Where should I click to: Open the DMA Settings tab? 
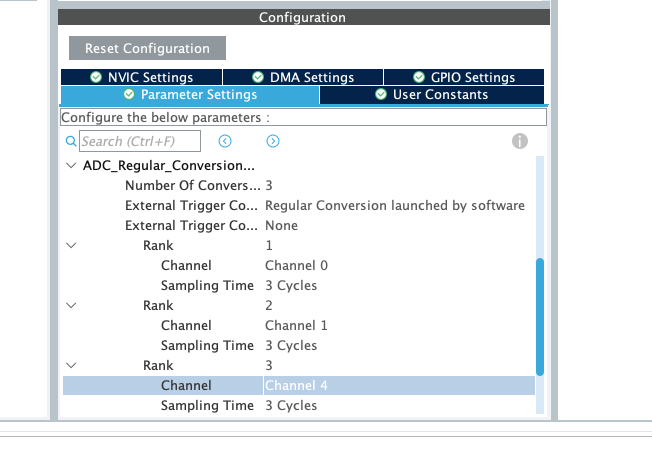click(x=302, y=77)
